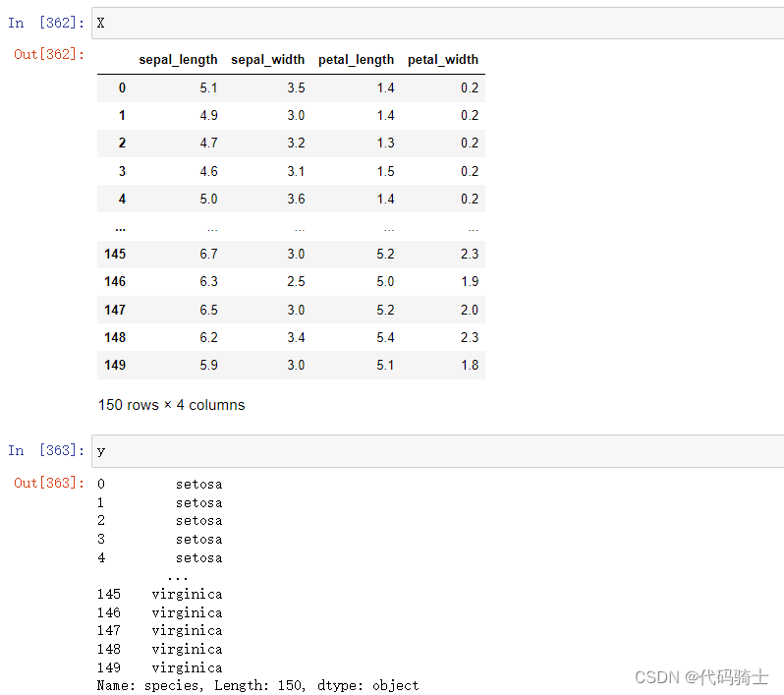Select the sepal_width column header

(x=267, y=60)
